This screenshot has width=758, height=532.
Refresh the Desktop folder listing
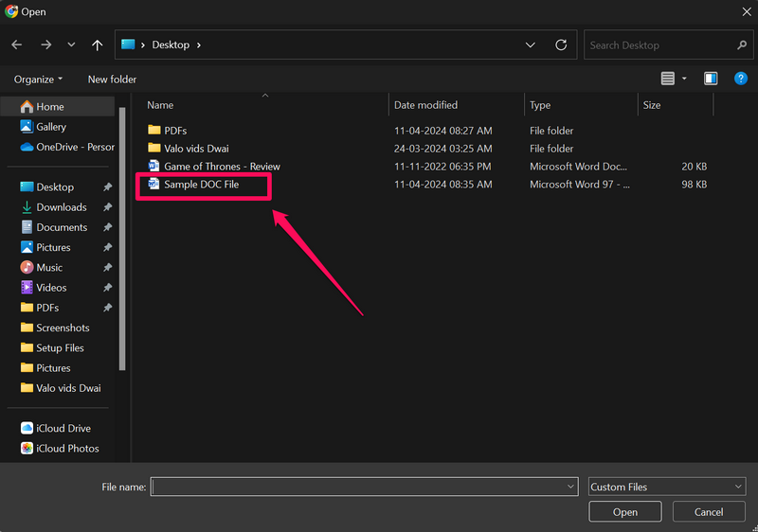[561, 44]
